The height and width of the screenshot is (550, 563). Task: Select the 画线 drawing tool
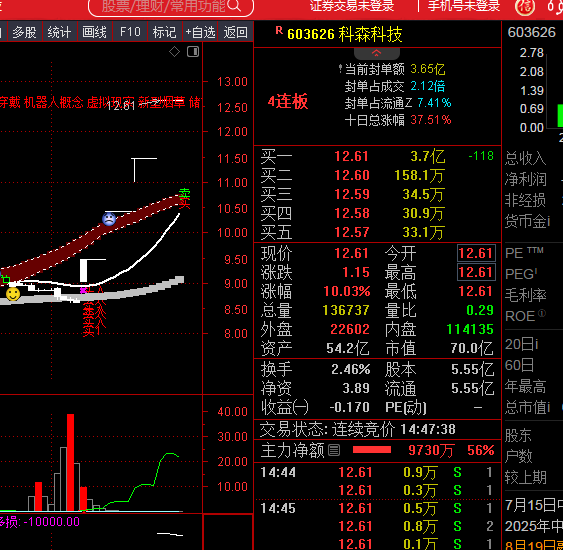tap(94, 32)
